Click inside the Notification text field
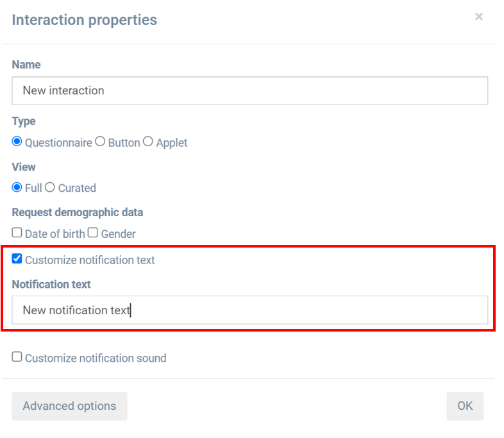Screen dimensions: 504x438 coord(249,310)
